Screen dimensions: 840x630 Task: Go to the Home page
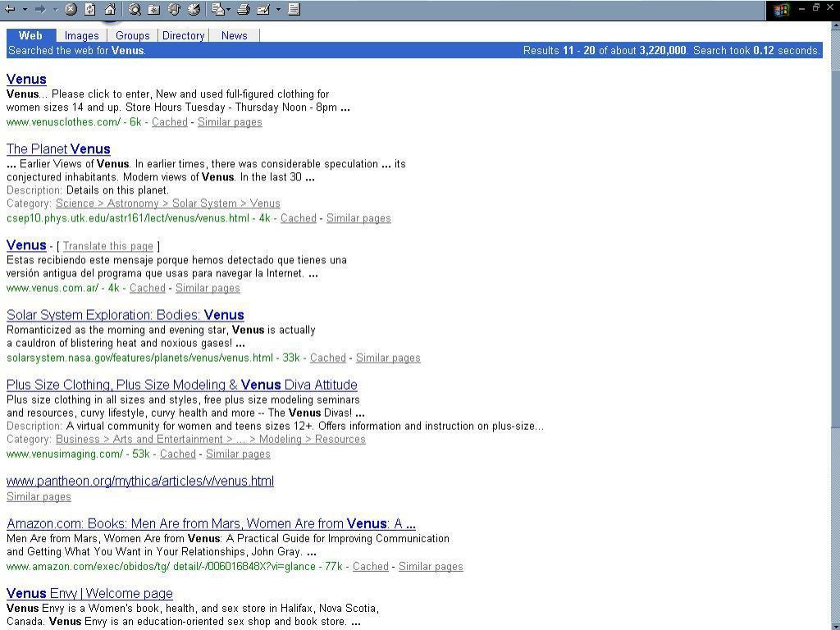(110, 9)
